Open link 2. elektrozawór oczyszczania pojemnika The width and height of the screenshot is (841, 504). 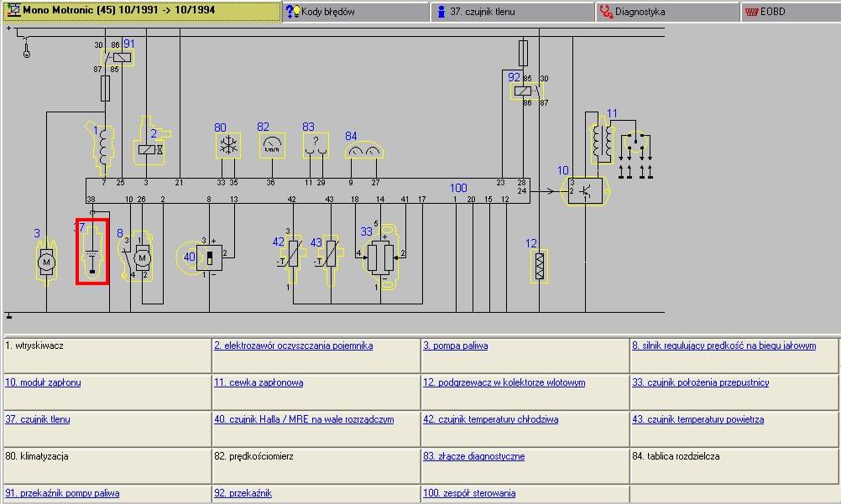click(x=294, y=346)
